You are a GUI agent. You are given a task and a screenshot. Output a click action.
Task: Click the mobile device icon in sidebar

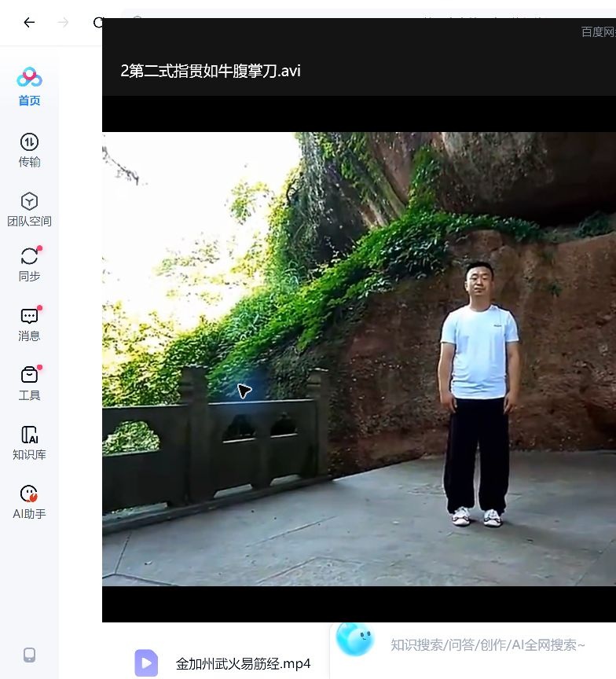pos(29,655)
